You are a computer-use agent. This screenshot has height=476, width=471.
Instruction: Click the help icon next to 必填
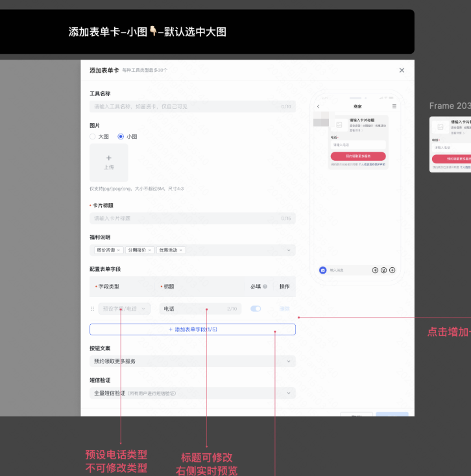coord(265,286)
